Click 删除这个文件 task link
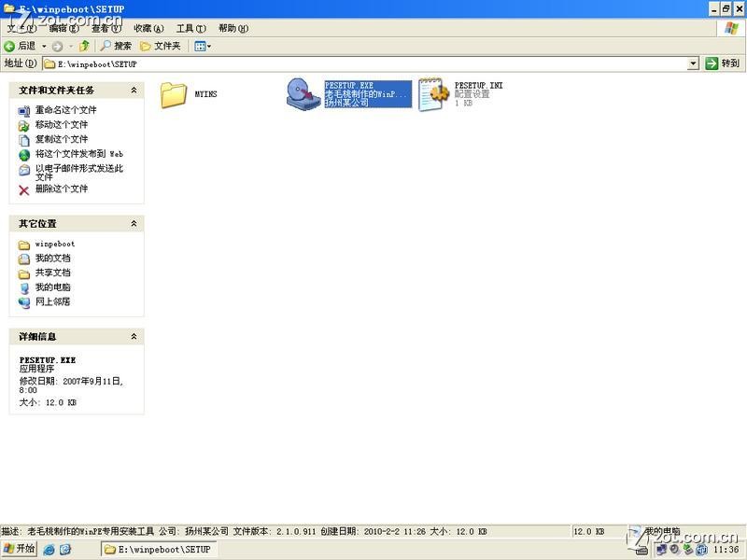This screenshot has height=560, width=747. coord(62,189)
